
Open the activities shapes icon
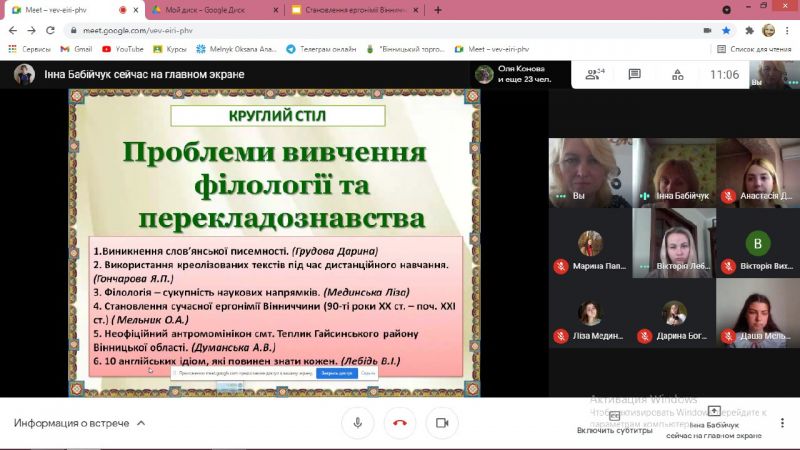click(x=678, y=75)
